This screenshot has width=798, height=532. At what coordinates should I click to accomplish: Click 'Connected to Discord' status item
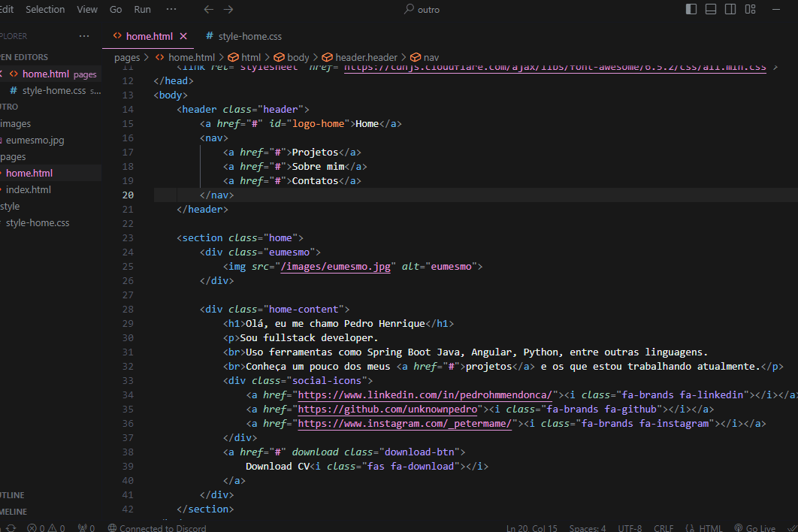(x=157, y=528)
